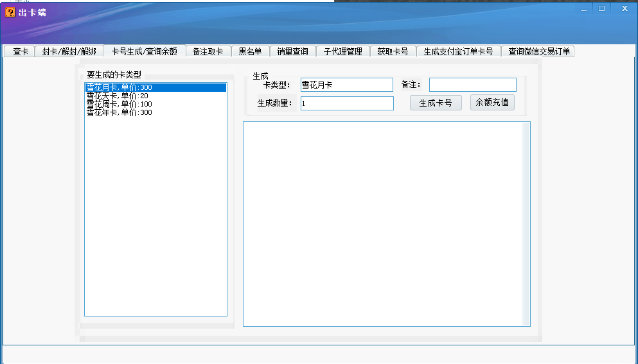Open the 生成支付宝订单卡号 tab
This screenshot has height=364, width=638.
[458, 52]
